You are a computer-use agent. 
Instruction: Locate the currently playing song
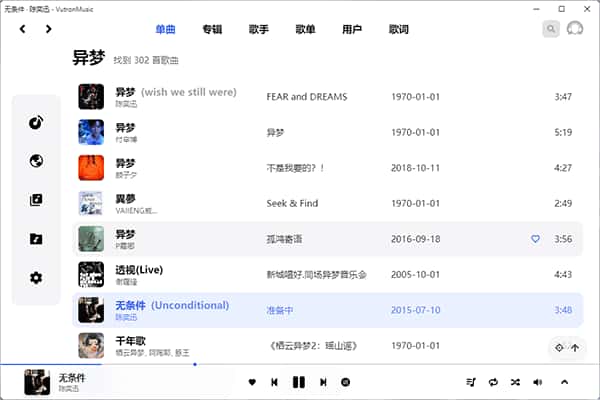click(x=559, y=348)
